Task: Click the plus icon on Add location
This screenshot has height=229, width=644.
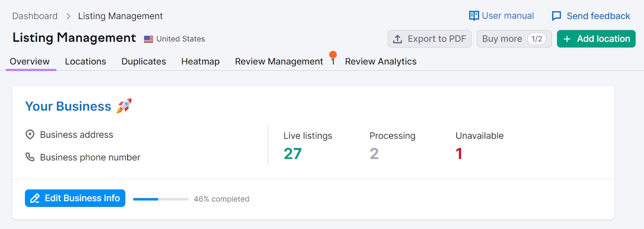Action: coord(567,39)
